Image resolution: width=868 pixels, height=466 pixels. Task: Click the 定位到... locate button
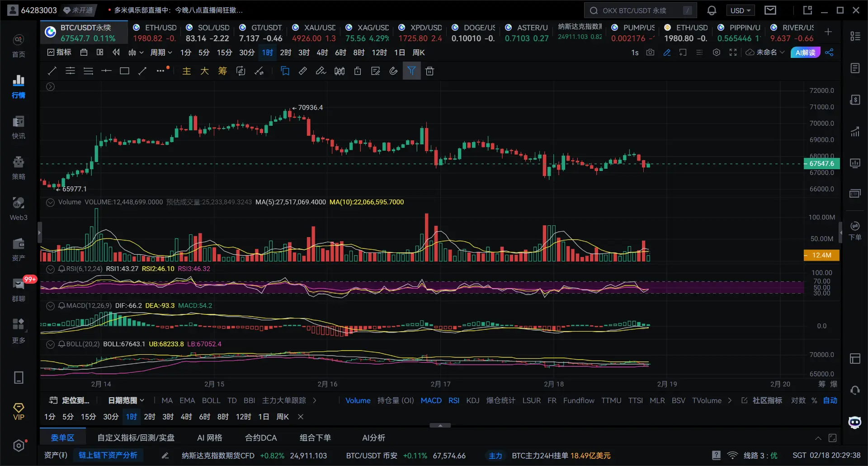(x=69, y=400)
